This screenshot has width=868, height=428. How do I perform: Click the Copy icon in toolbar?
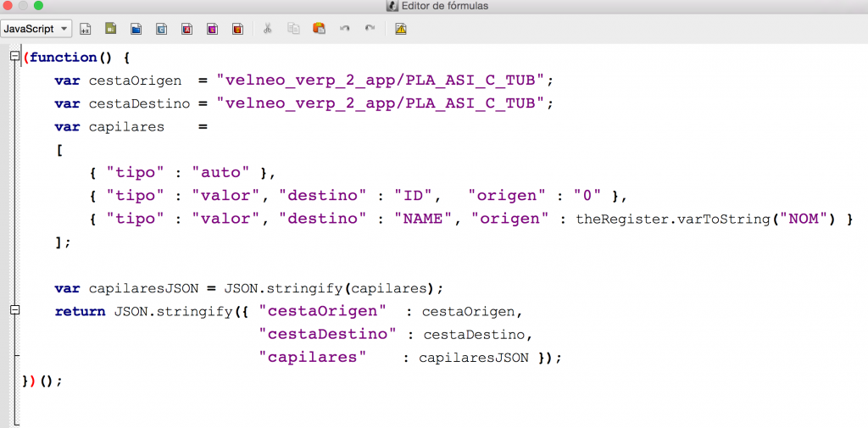pyautogui.click(x=293, y=29)
